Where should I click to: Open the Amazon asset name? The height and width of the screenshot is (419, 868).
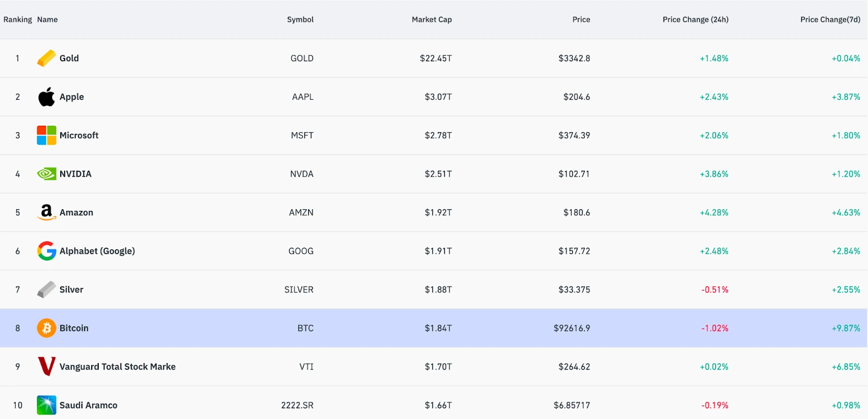[x=76, y=212]
